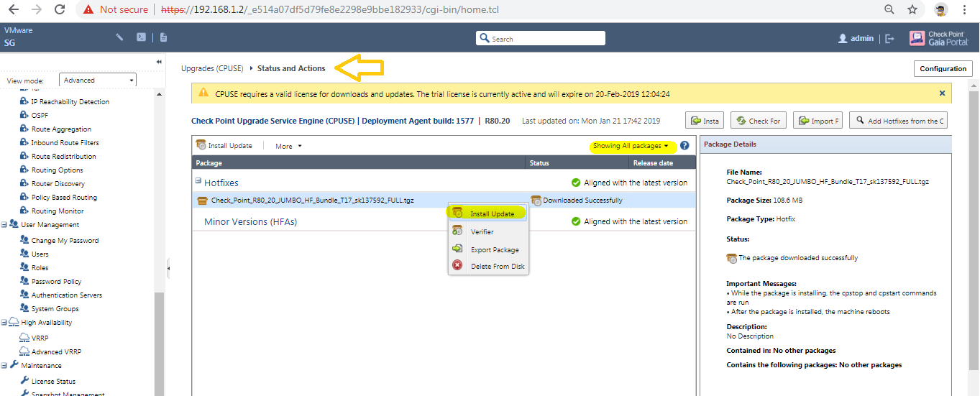Open Routing Monitor in tree
The height and width of the screenshot is (396, 980).
tap(58, 211)
